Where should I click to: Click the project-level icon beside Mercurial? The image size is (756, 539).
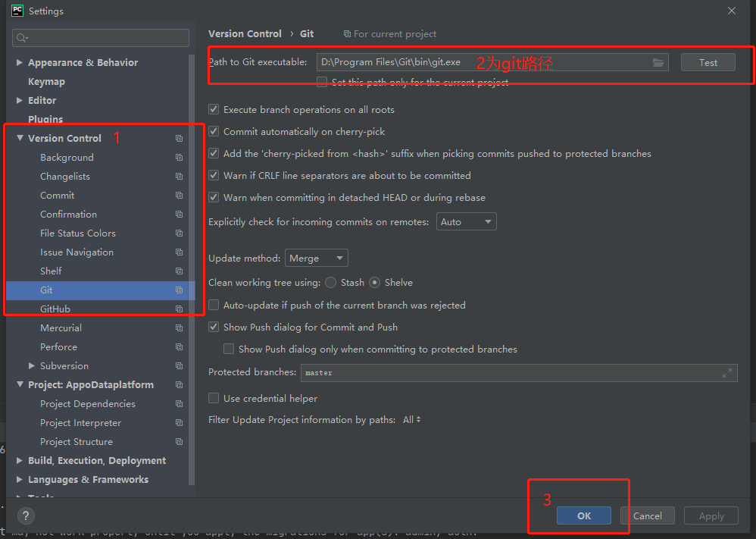click(180, 327)
